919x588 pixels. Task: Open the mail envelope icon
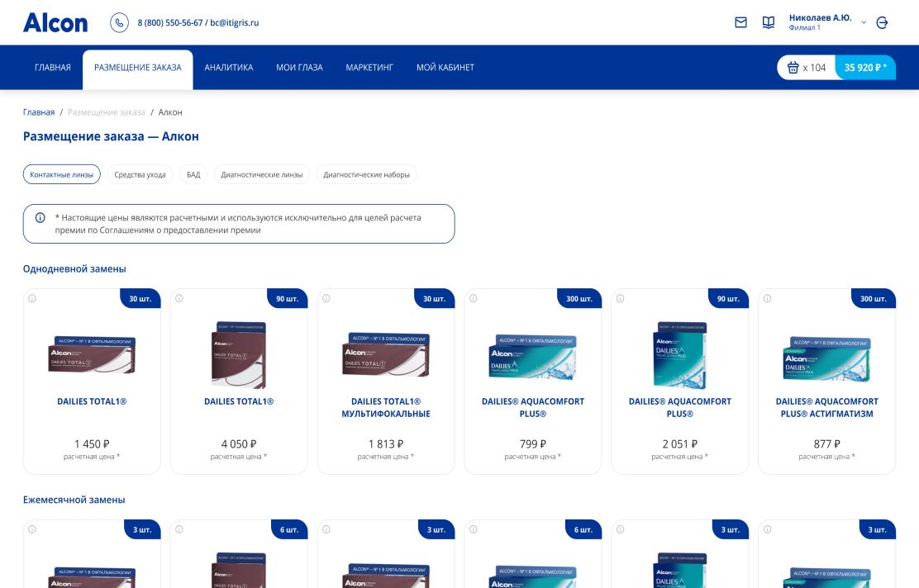click(x=740, y=22)
